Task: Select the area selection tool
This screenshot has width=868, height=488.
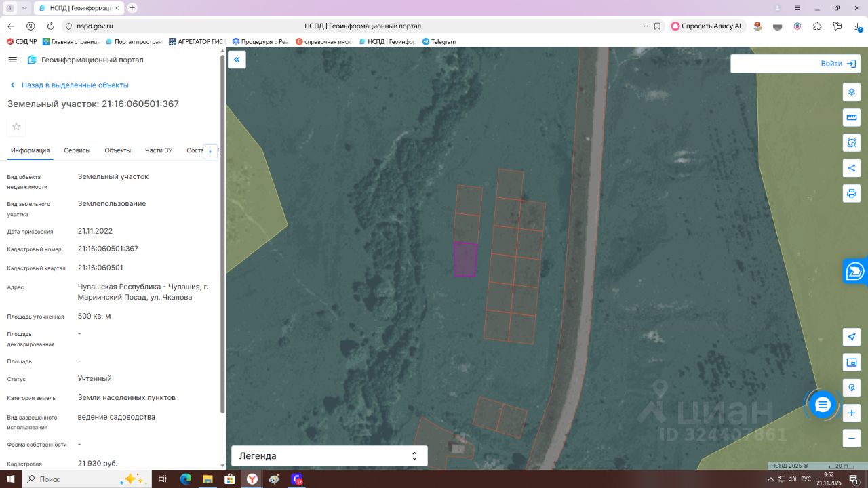Action: 852,143
